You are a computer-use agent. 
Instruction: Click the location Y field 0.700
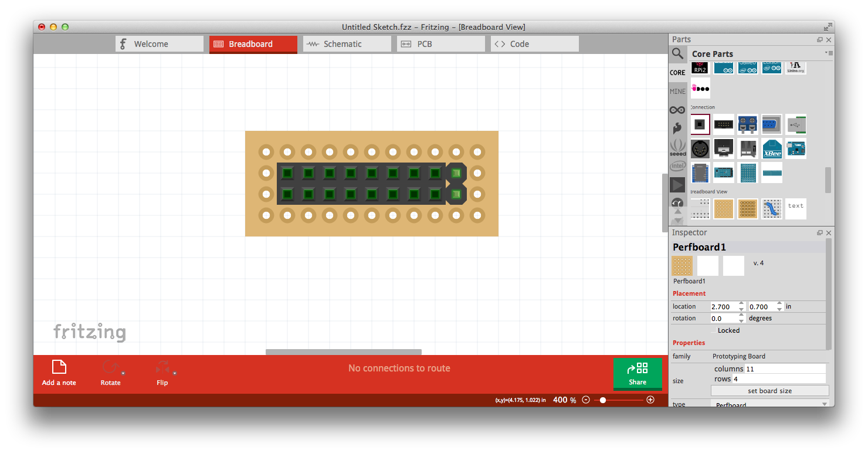pyautogui.click(x=762, y=306)
